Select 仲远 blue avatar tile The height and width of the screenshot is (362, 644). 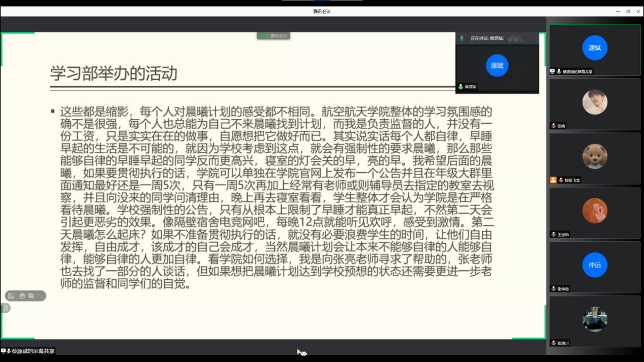(x=594, y=266)
